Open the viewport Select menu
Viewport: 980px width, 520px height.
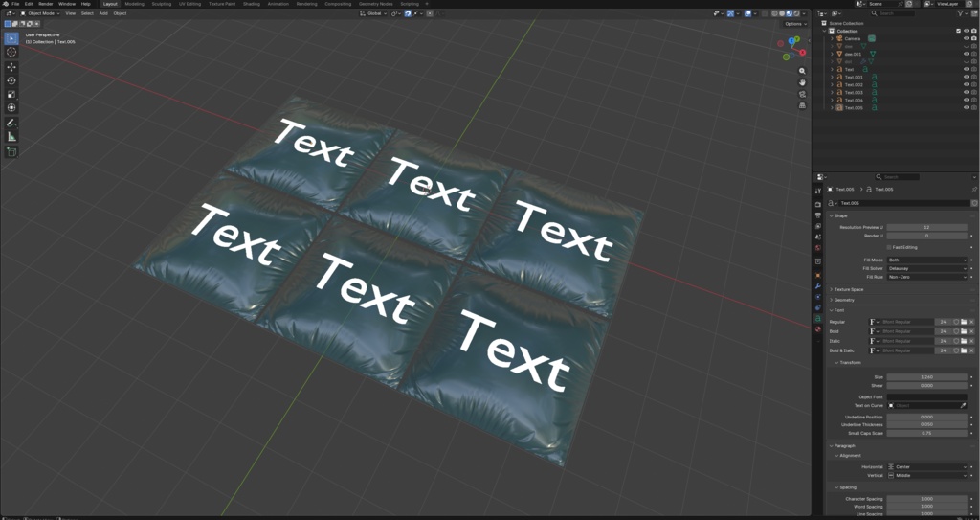pyautogui.click(x=87, y=13)
